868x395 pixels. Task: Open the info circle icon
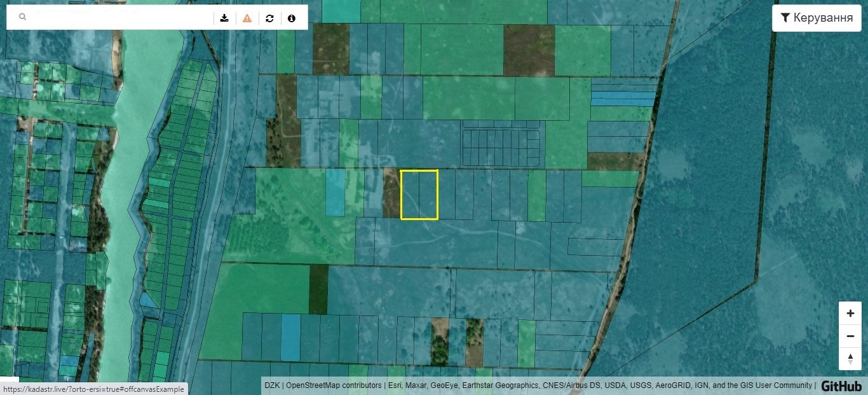point(292,18)
